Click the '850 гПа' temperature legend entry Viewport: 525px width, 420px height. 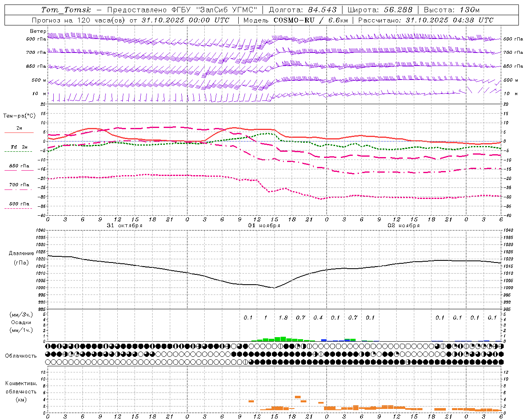click(19, 166)
